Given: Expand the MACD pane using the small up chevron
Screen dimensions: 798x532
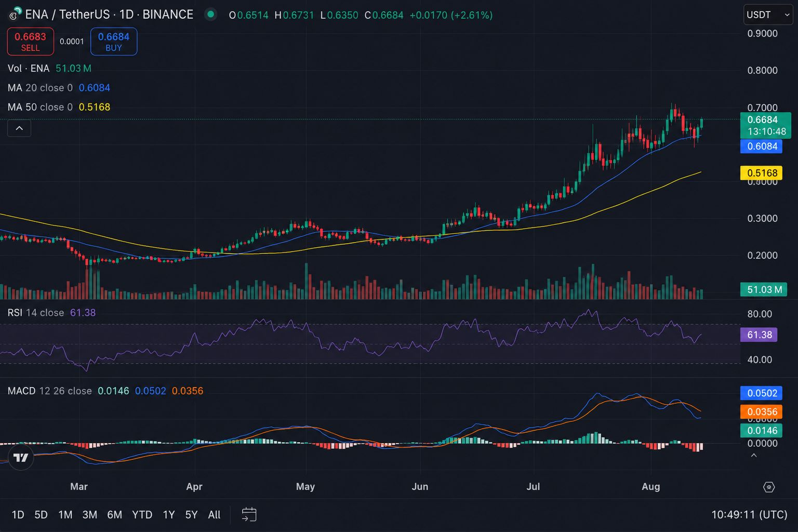Looking at the screenshot, I should pos(754,456).
